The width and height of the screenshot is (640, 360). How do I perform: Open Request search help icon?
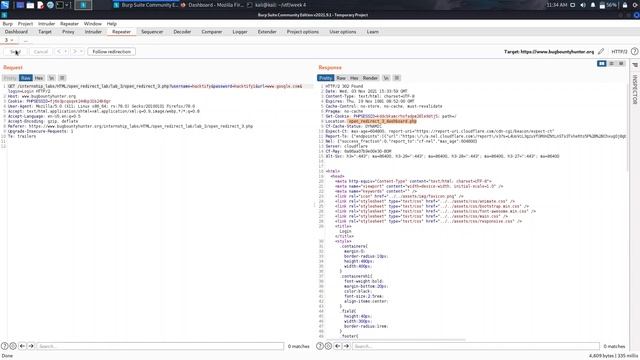click(4, 346)
